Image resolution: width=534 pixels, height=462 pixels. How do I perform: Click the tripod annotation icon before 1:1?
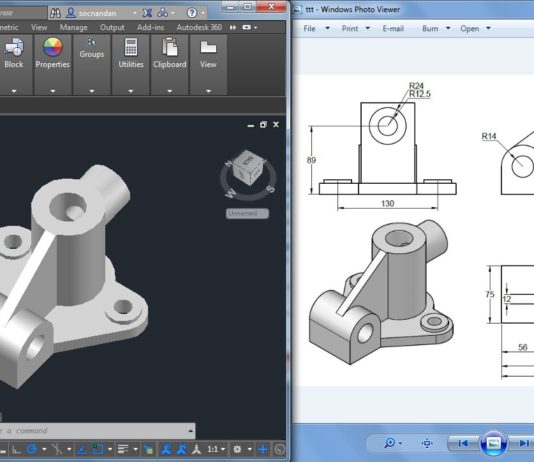[x=197, y=449]
